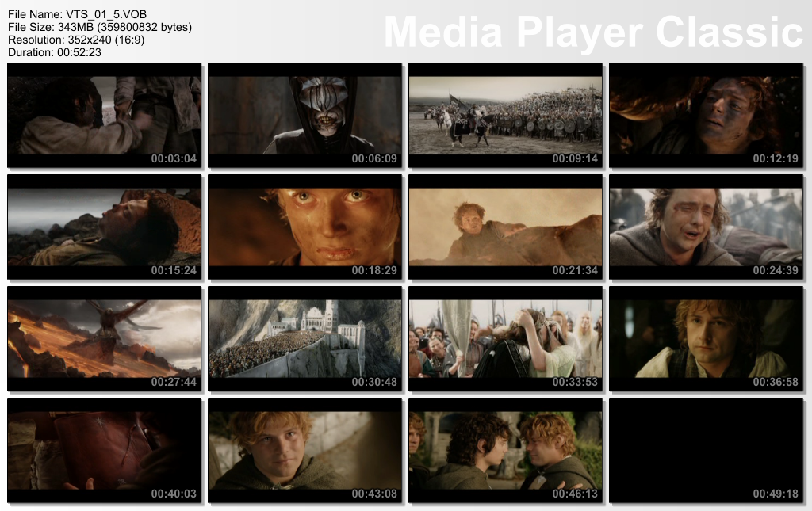Open the eagle over lava thumbnail at 00:27:44

pos(104,339)
